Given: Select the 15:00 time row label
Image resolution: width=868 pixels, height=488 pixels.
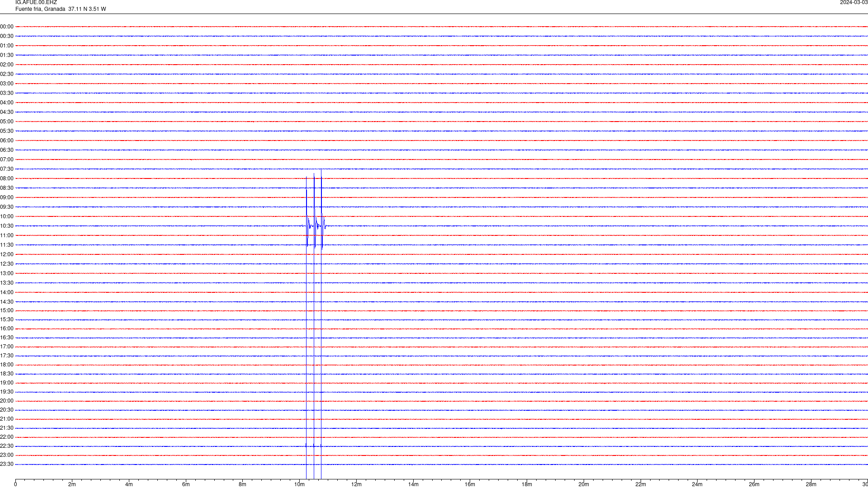Looking at the screenshot, I should click(7, 310).
